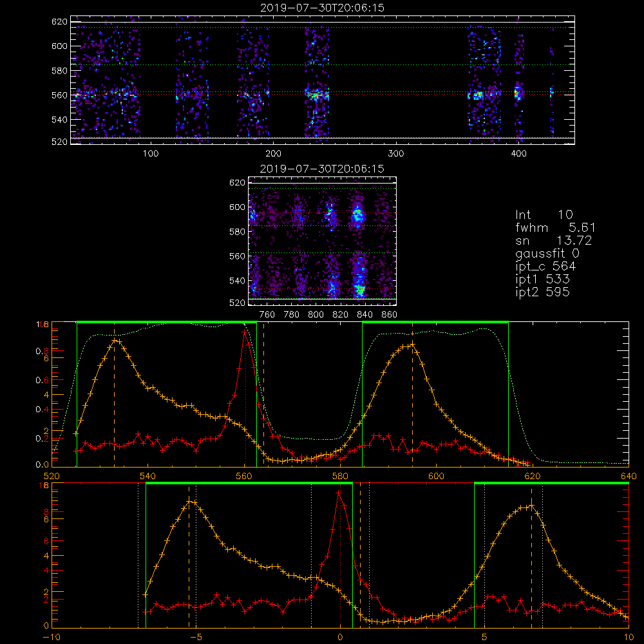The image size is (644, 644).
Task: Click x-axis label 200 of wide spectrogram
Action: 273,154
